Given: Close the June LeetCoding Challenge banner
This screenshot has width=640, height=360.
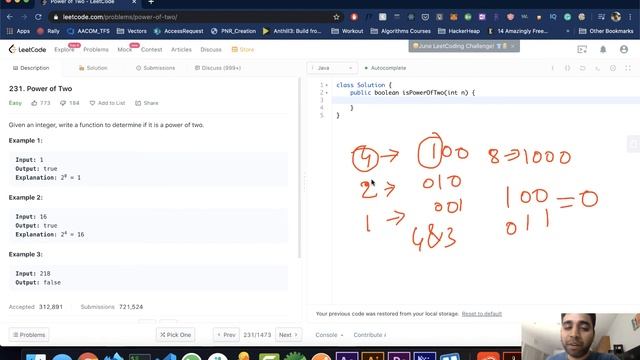Looking at the screenshot, I should (513, 46).
